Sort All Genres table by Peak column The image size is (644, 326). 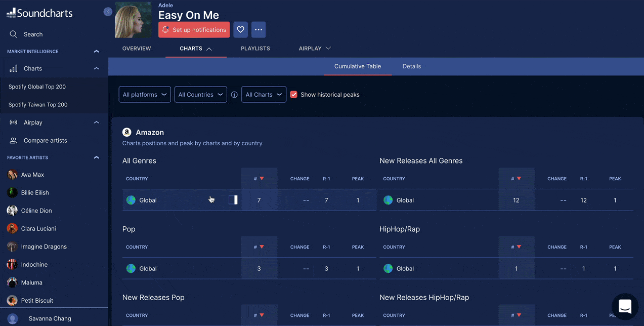(358, 179)
